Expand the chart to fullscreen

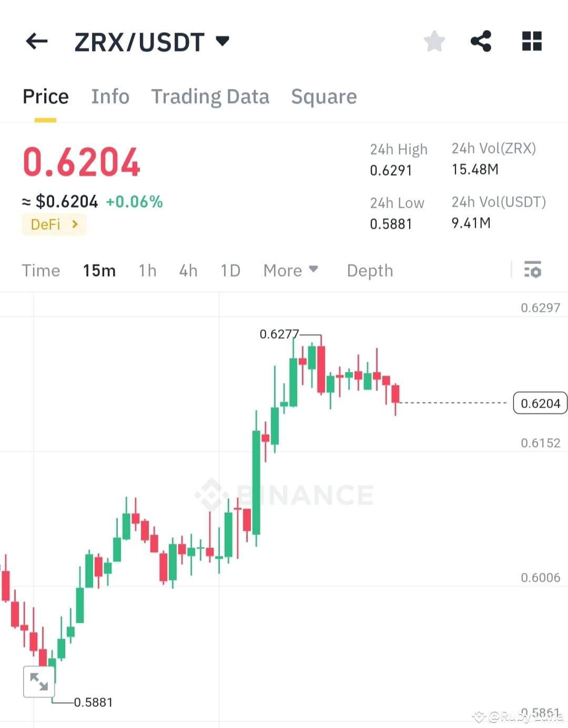click(39, 681)
